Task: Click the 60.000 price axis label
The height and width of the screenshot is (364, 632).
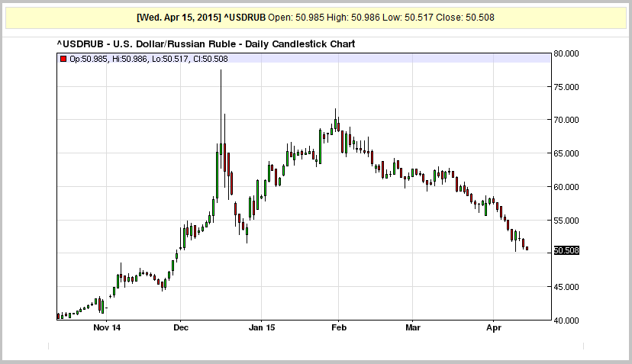Action: pos(566,187)
